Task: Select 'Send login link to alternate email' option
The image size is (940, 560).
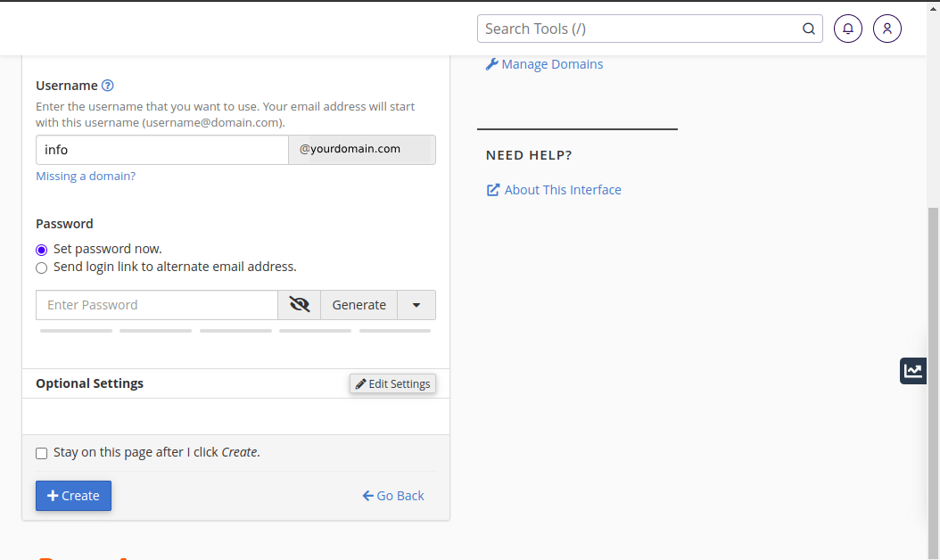Action: click(42, 268)
